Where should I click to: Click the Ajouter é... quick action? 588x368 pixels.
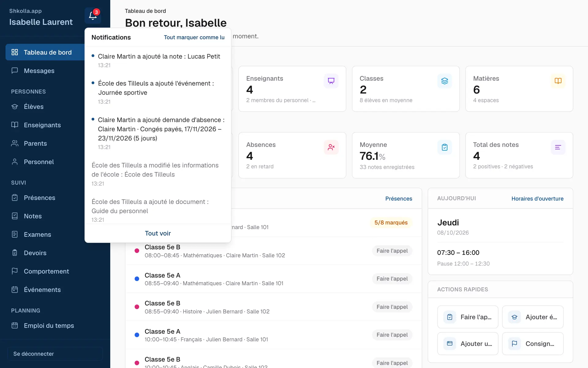[x=533, y=317]
